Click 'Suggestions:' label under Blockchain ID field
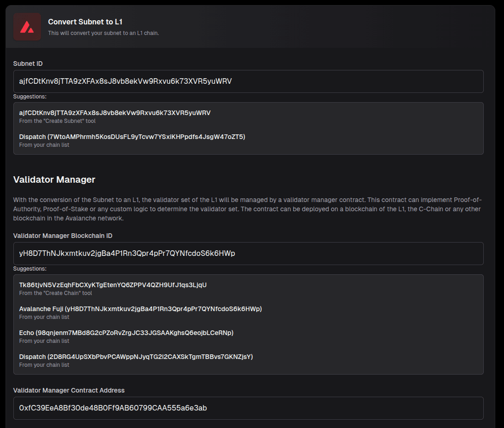The height and width of the screenshot is (428, 504). 30,269
